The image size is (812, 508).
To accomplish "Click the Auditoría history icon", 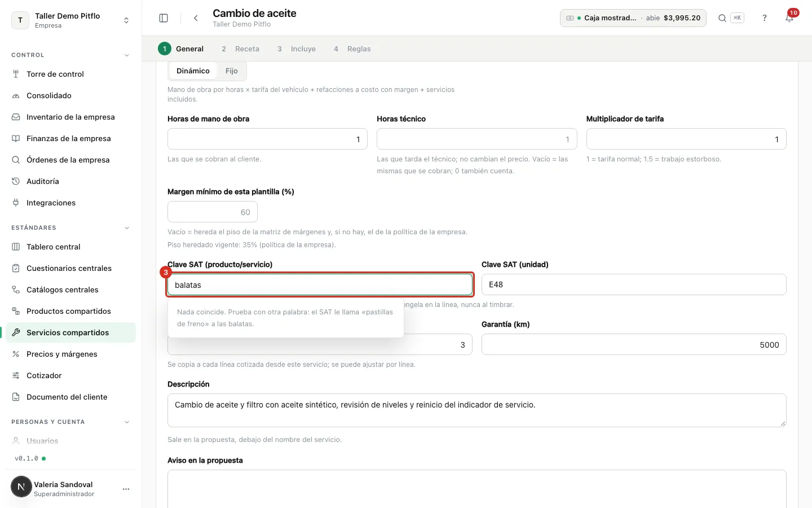I will pos(16,181).
